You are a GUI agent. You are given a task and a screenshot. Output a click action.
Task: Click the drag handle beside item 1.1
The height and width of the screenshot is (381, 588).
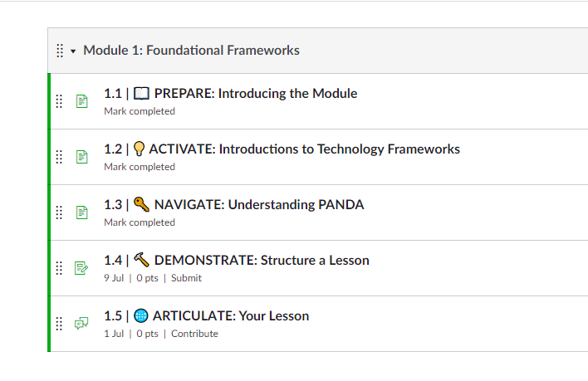click(59, 101)
